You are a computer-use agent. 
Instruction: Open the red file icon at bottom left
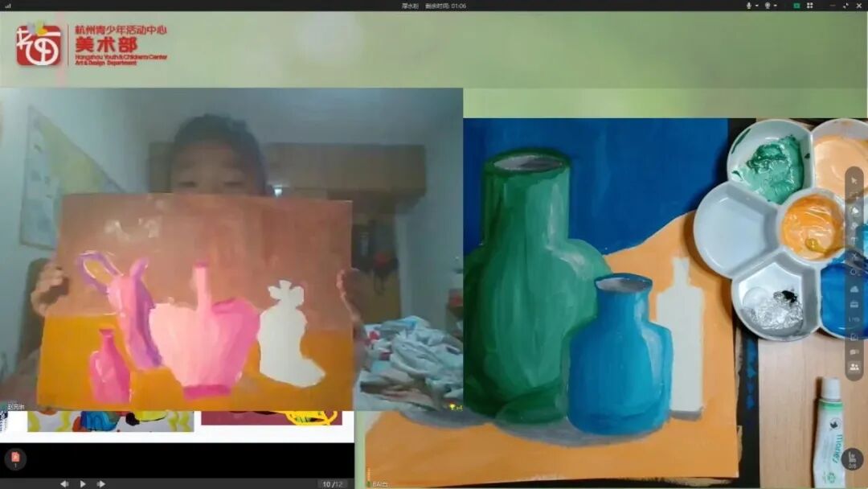(15, 458)
